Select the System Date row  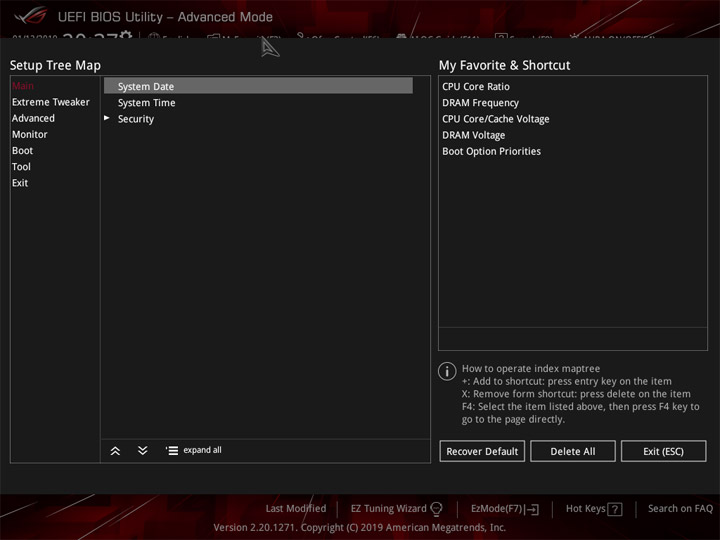coord(258,86)
